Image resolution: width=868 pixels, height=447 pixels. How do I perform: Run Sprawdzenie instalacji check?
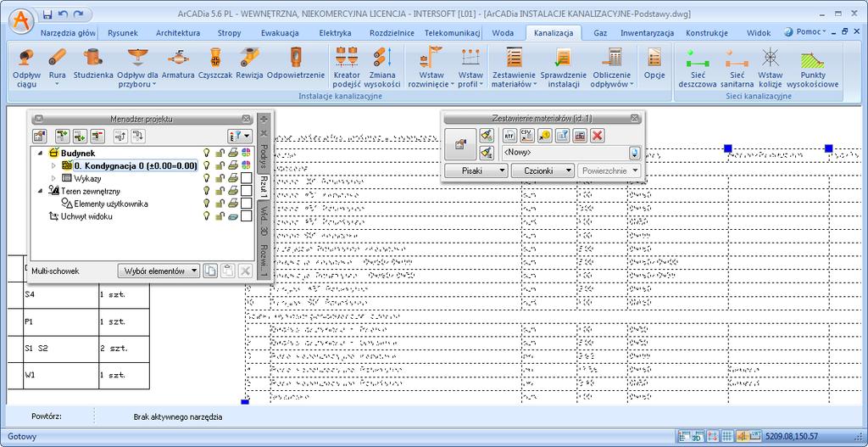click(564, 68)
